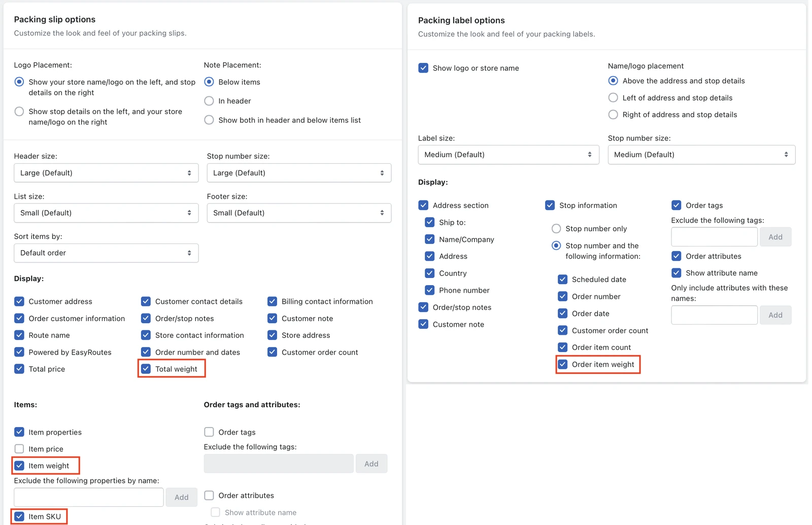This screenshot has width=812, height=525.
Task: Click Add beside include attributes names field
Action: [775, 315]
